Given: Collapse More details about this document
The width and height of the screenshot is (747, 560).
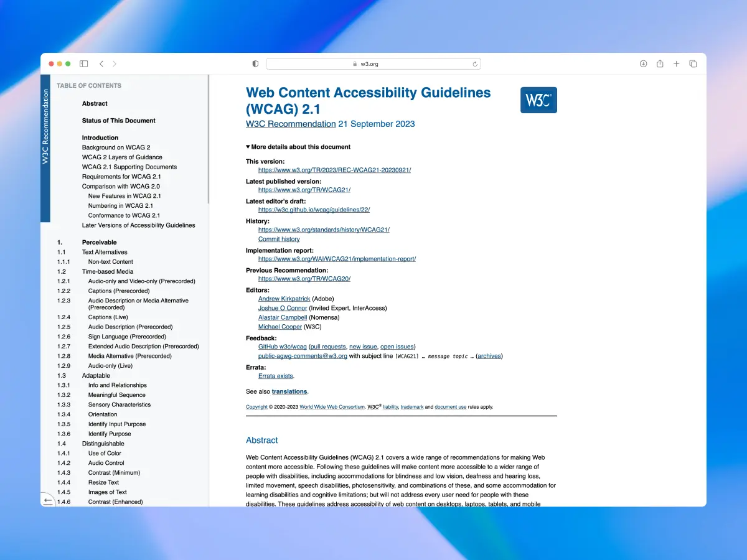Looking at the screenshot, I should pyautogui.click(x=298, y=147).
